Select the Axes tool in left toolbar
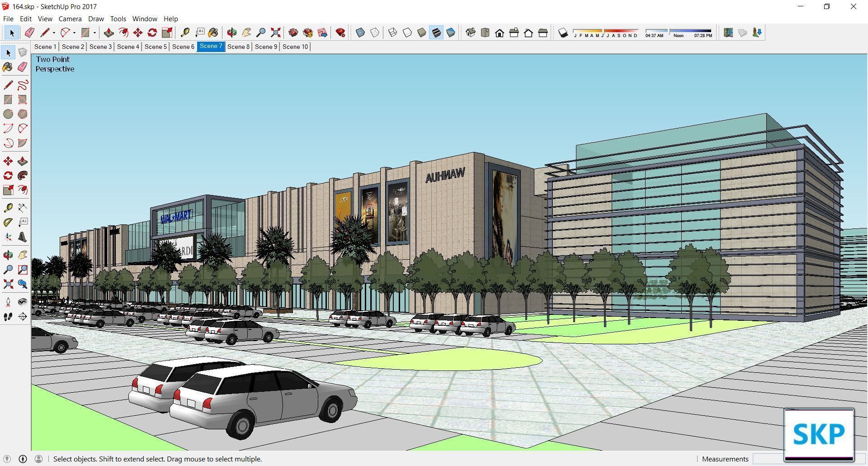This screenshot has width=868, height=466. [8, 237]
